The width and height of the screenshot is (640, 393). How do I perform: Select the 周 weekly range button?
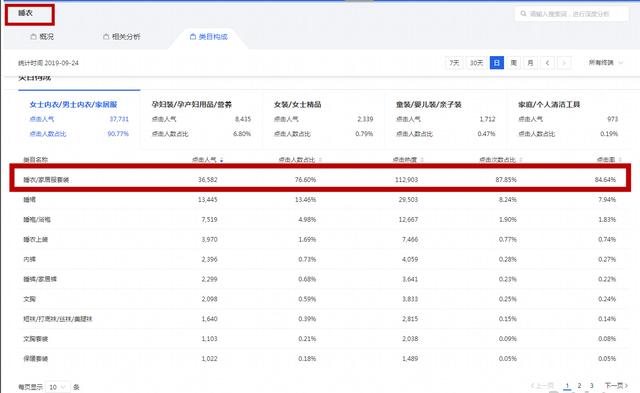(513, 63)
